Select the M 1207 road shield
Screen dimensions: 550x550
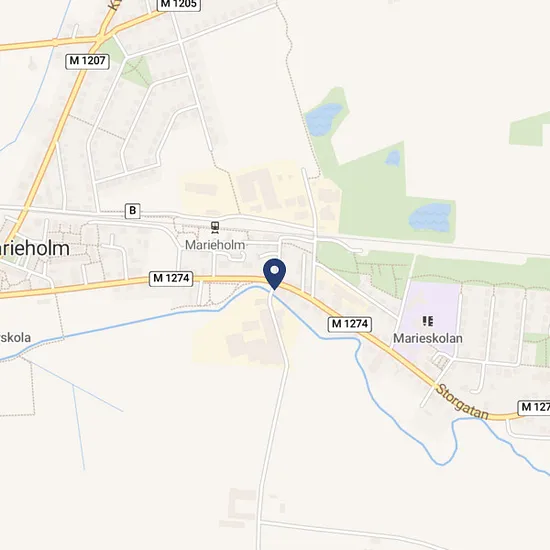click(x=87, y=61)
